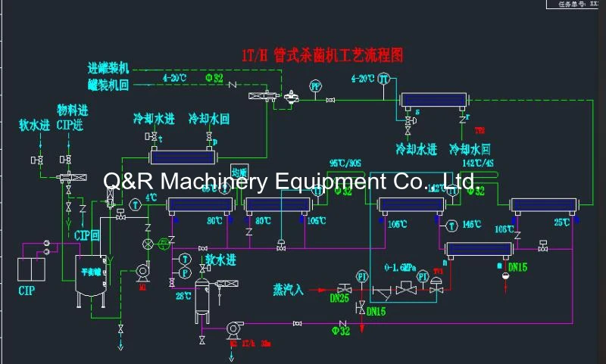Click the 物料进 inlet label
The image size is (606, 364).
73,110
